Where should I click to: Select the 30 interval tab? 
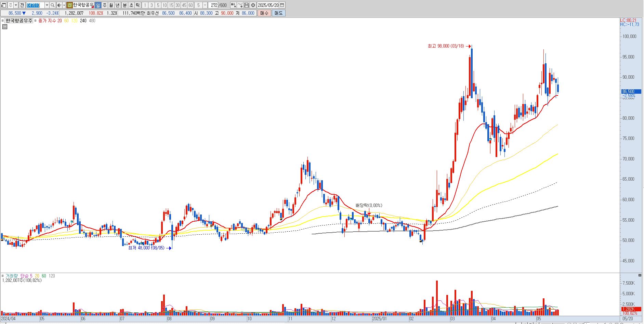[178, 5]
